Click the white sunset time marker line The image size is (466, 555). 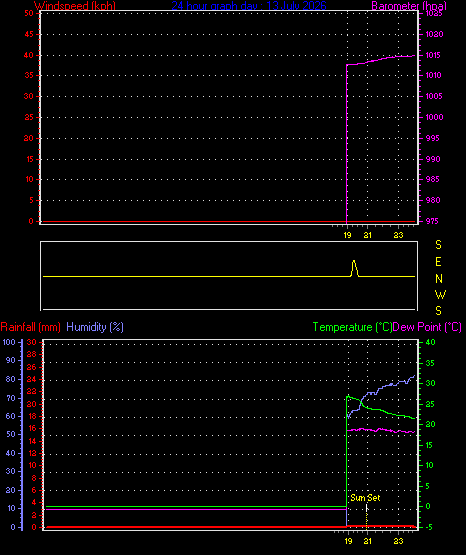pyautogui.click(x=367, y=509)
